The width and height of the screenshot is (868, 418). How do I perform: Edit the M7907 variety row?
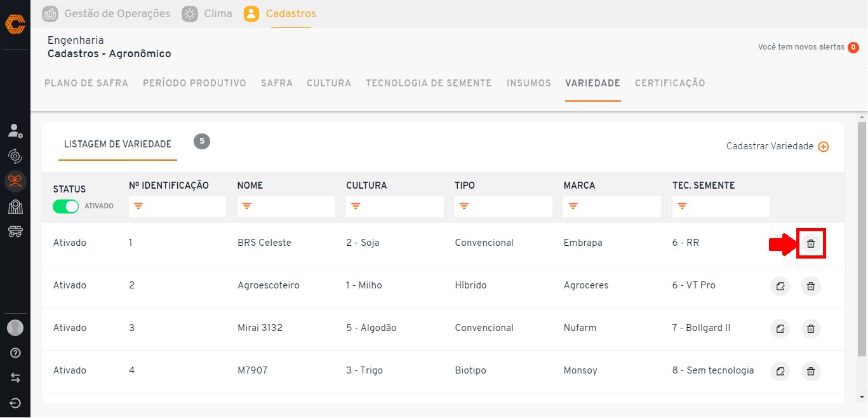[x=780, y=372]
